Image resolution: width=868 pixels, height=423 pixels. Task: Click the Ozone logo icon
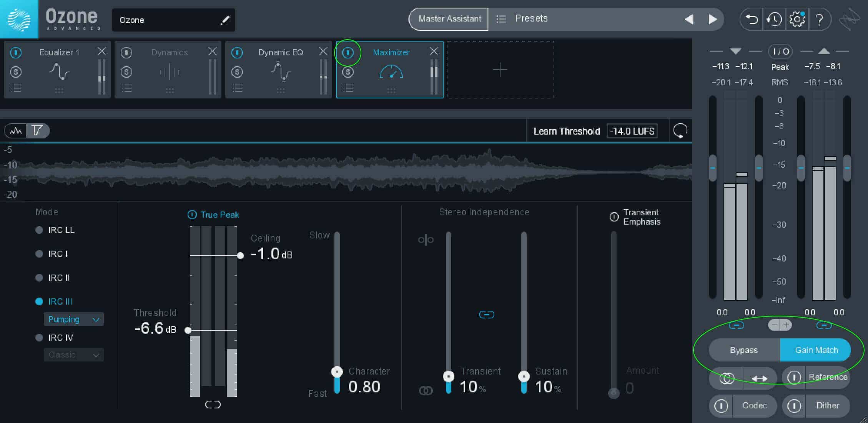coord(19,19)
